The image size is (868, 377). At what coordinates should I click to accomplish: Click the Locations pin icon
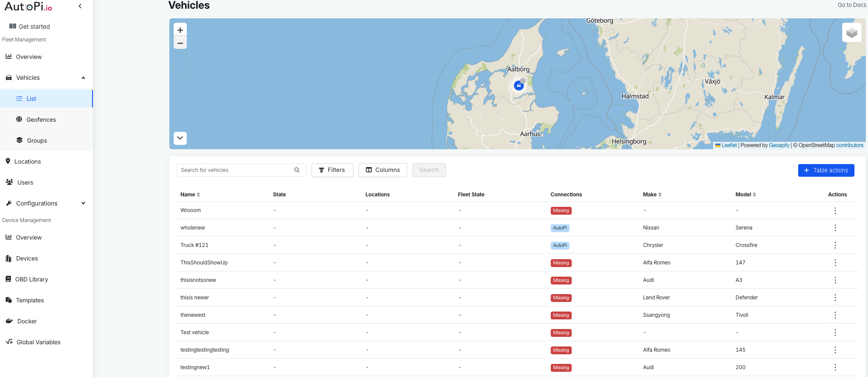pyautogui.click(x=8, y=161)
